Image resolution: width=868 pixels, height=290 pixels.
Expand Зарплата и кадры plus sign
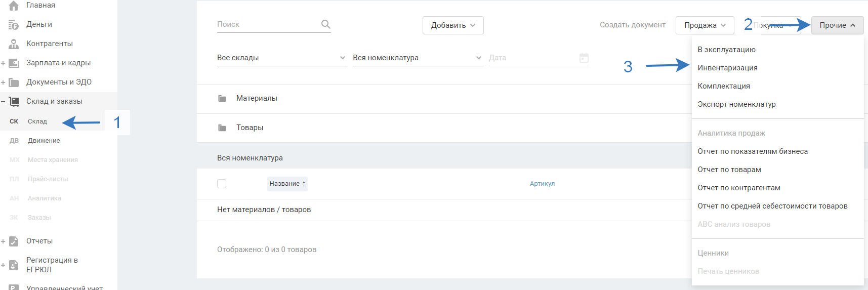[3, 63]
